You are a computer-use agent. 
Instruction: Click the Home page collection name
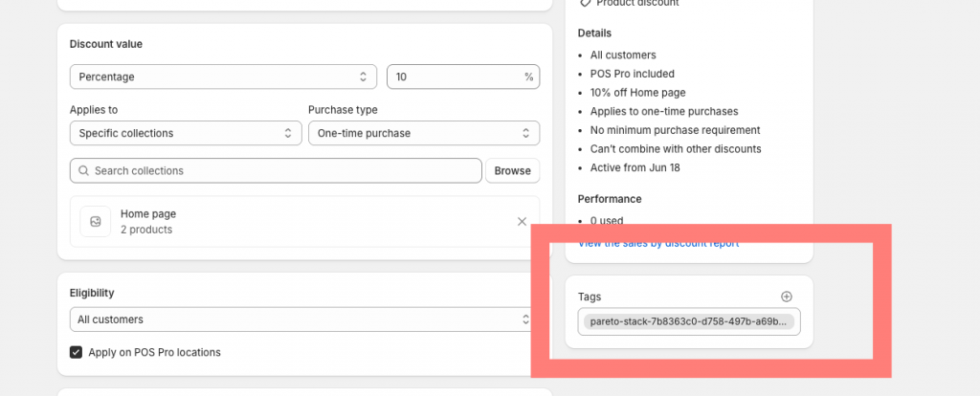[148, 213]
